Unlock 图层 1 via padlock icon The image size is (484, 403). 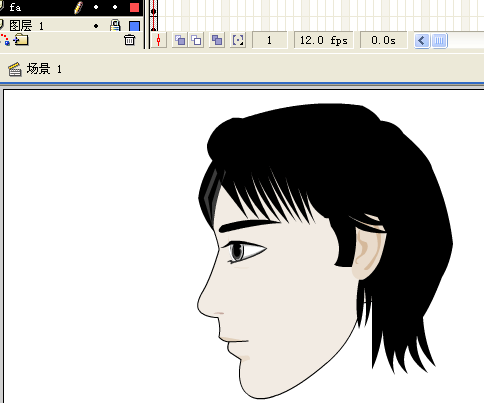point(115,26)
